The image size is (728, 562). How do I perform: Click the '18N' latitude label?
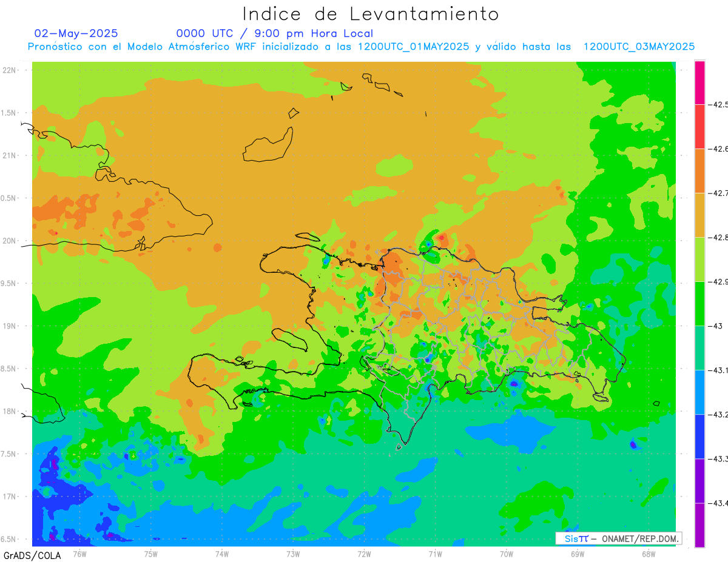tap(10, 411)
